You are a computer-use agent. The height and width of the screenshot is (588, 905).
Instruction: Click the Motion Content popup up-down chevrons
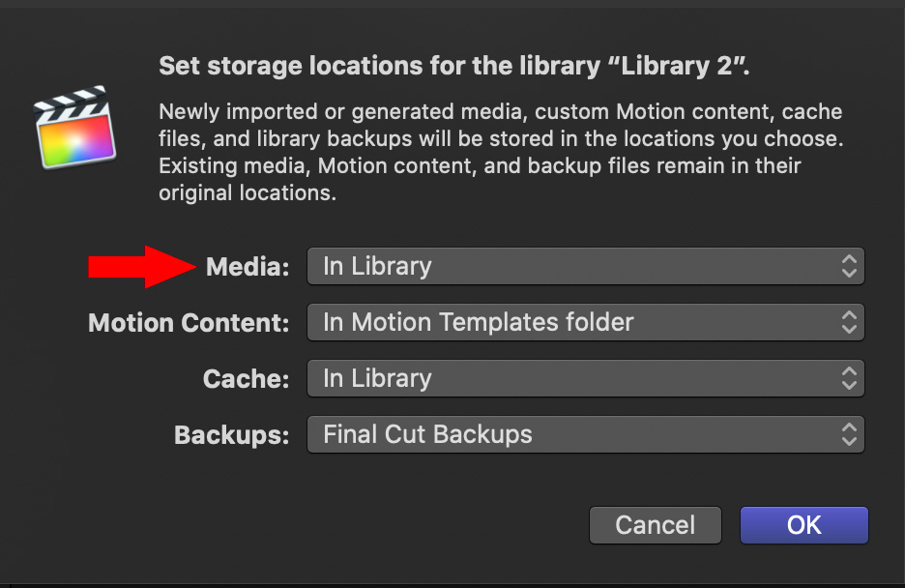point(849,322)
